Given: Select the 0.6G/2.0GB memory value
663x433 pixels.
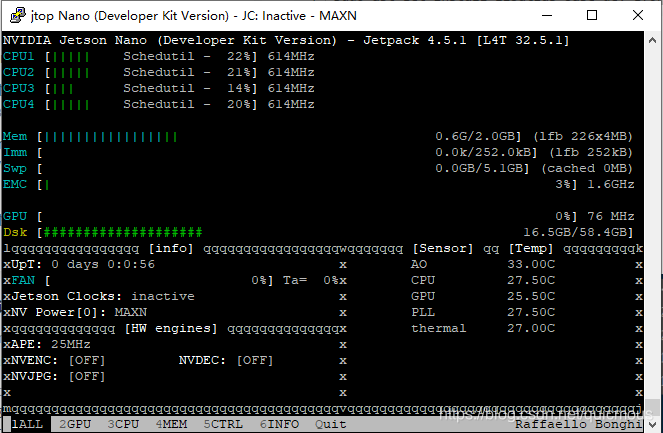Looking at the screenshot, I should 478,137.
